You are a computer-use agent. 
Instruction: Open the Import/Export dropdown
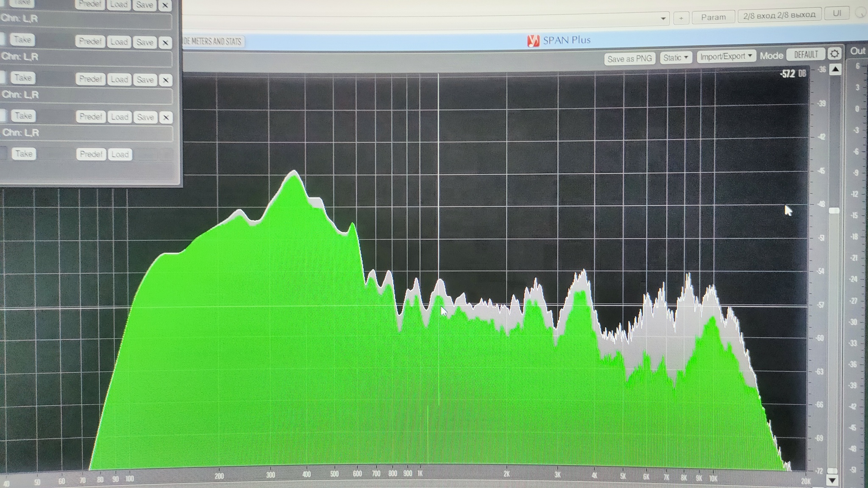[x=726, y=56]
